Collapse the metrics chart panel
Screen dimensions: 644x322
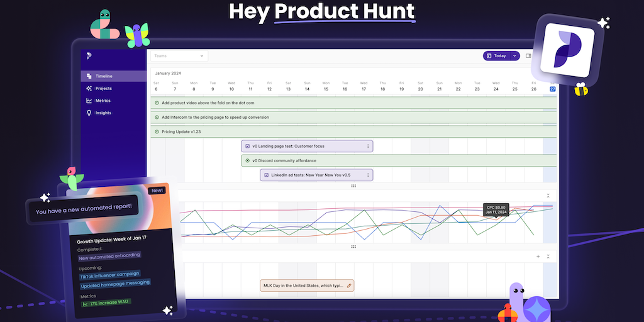[x=548, y=196]
